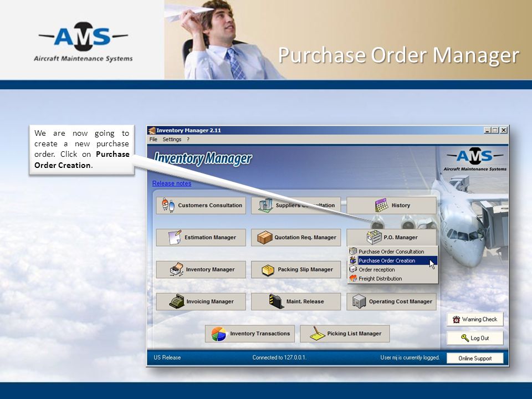Image resolution: width=532 pixels, height=399 pixels.
Task: Open Invoicing Manager
Action: (x=201, y=301)
